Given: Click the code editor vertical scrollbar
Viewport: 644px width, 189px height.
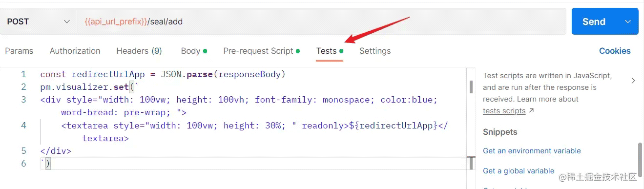Looking at the screenshot, I should point(471,87).
